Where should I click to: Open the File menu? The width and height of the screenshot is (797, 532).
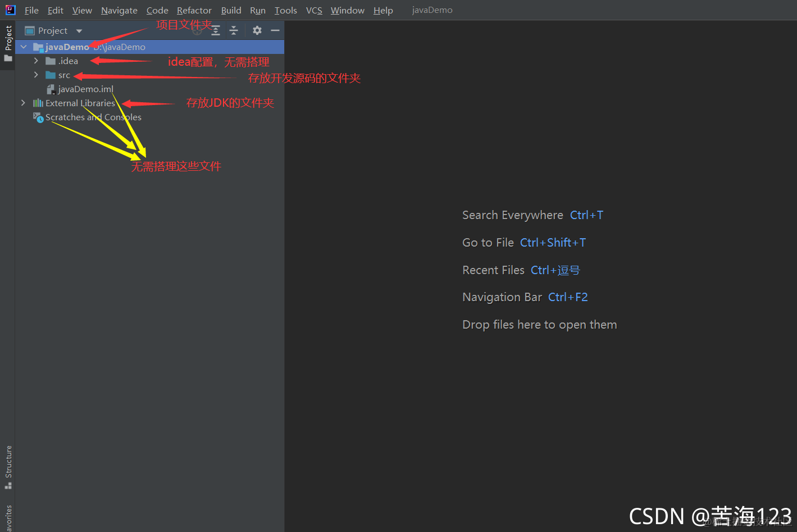point(31,10)
